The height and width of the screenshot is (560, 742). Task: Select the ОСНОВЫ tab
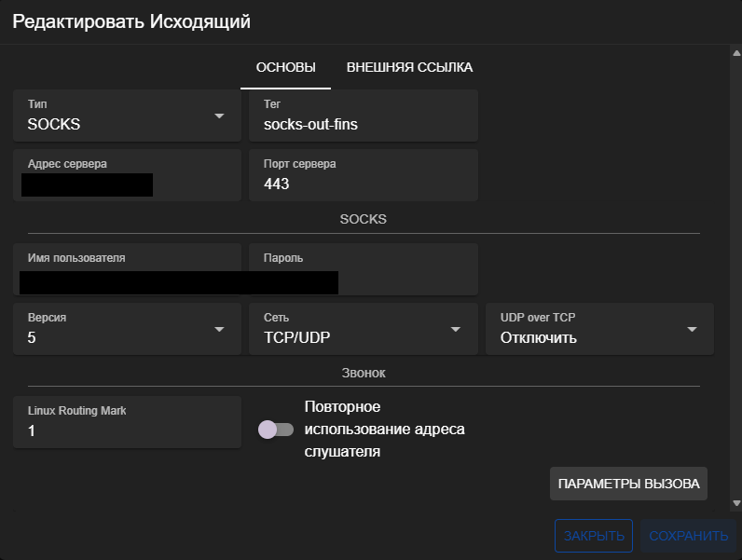285,67
